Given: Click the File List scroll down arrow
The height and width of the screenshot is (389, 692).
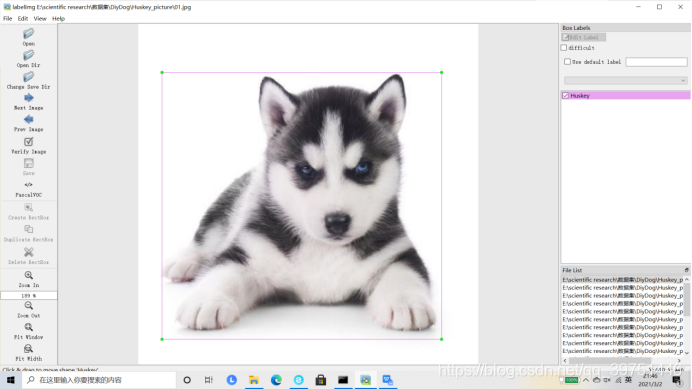Looking at the screenshot, I should click(x=687, y=352).
